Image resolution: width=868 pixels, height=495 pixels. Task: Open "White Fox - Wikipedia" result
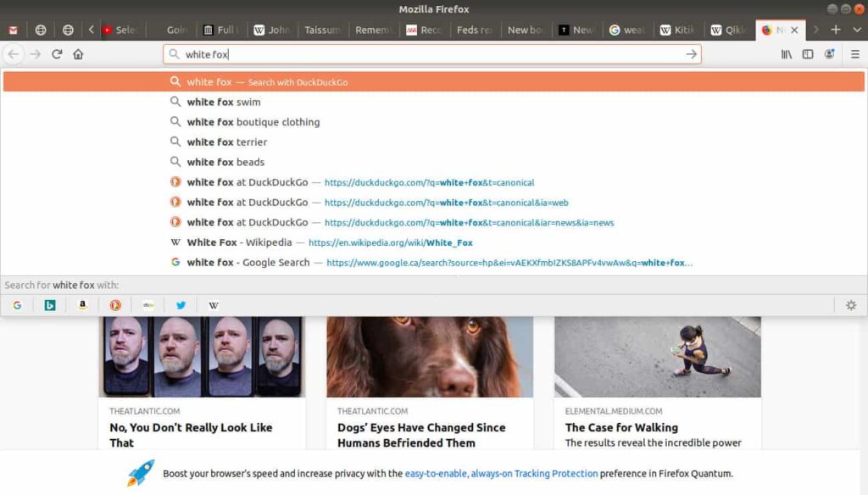click(x=433, y=242)
